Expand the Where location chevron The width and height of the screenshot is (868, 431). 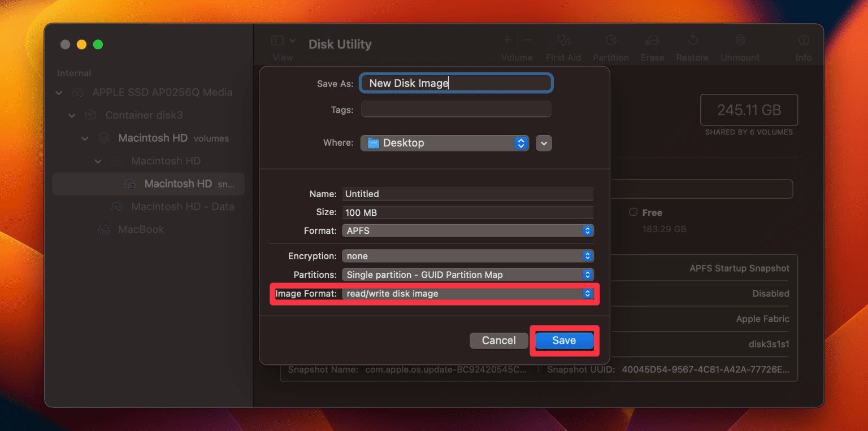(543, 143)
